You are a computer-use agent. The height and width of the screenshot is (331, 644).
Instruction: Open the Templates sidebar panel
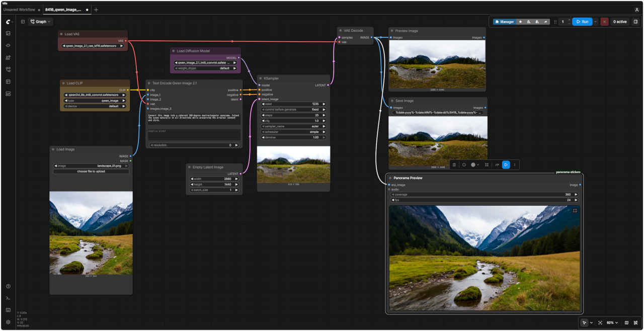[x=8, y=94]
